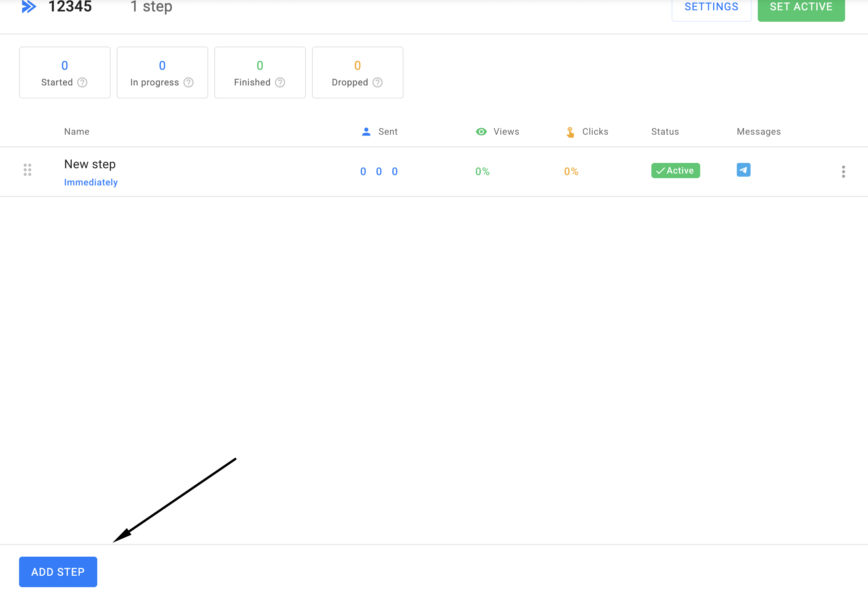This screenshot has width=868, height=599.
Task: Click the Telegram message icon
Action: point(743,170)
